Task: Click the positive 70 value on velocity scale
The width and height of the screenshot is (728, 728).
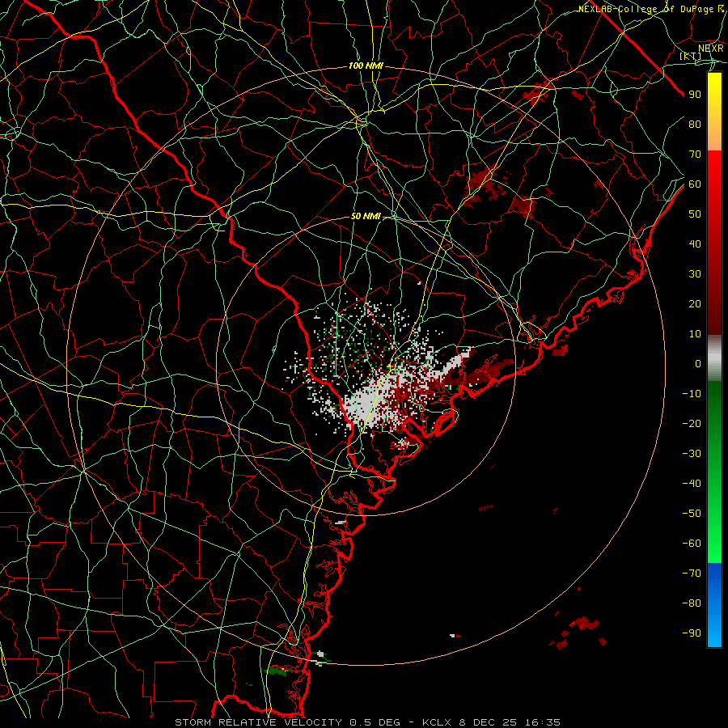Action: 695,154
